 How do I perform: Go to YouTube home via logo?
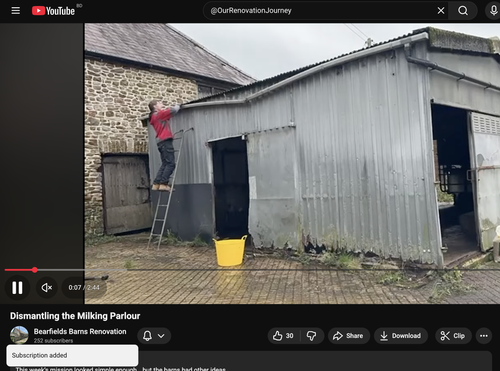click(x=53, y=11)
